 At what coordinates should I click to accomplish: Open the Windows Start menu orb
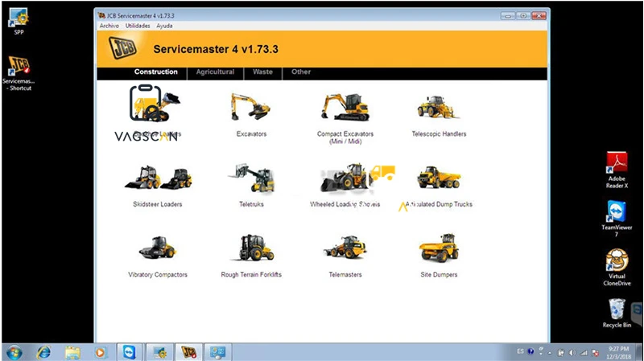pos(14,352)
